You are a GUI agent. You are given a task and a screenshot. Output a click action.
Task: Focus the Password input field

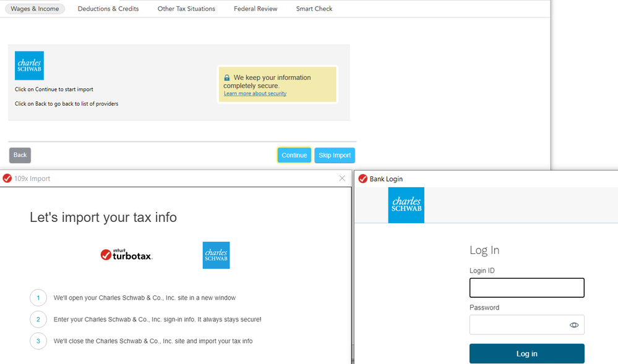pyautogui.click(x=527, y=324)
